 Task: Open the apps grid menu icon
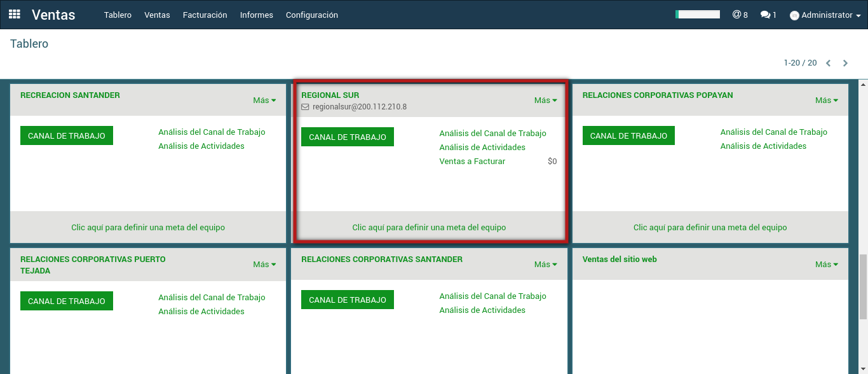point(15,14)
